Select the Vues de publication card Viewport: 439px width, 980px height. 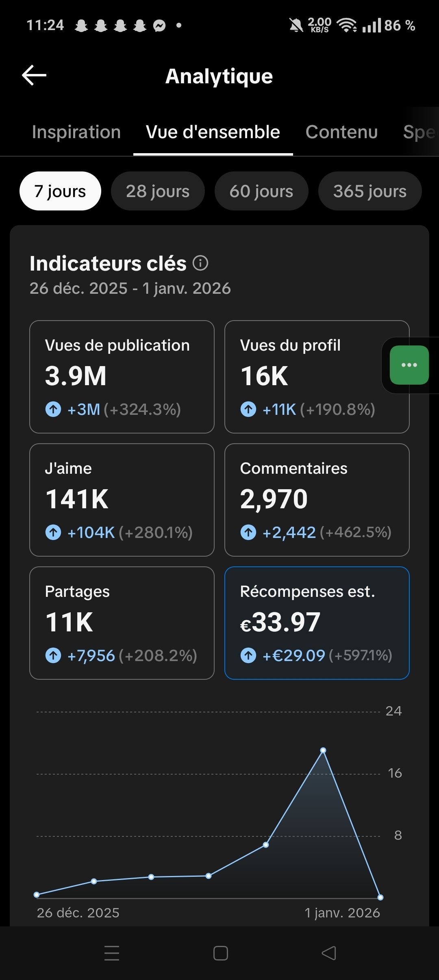(122, 377)
